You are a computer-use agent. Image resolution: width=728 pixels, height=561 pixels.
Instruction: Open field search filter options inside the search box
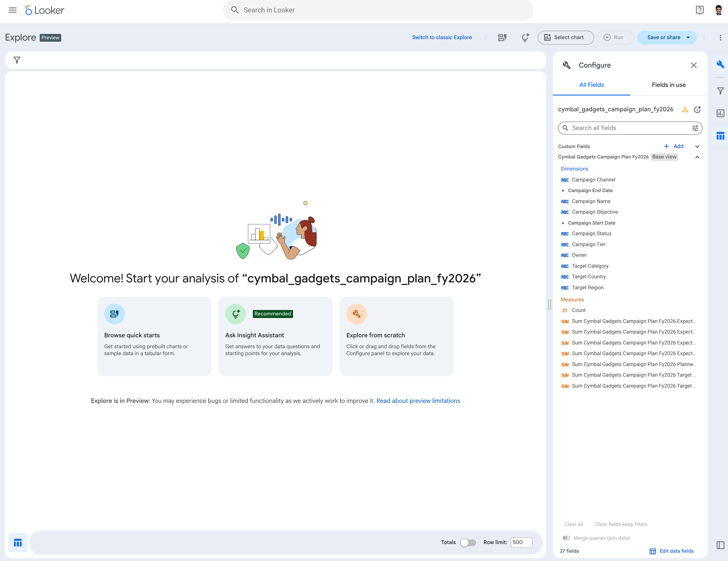coord(695,128)
